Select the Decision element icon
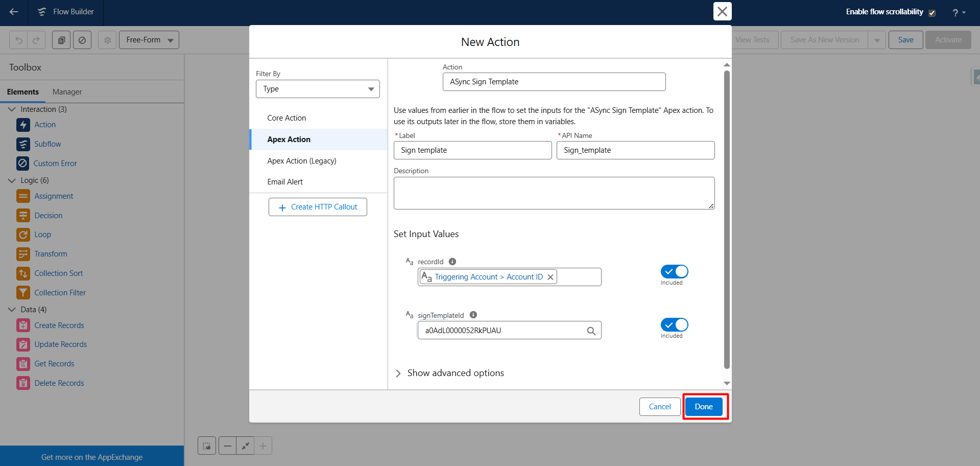Viewport: 980px width, 466px height. coord(23,216)
